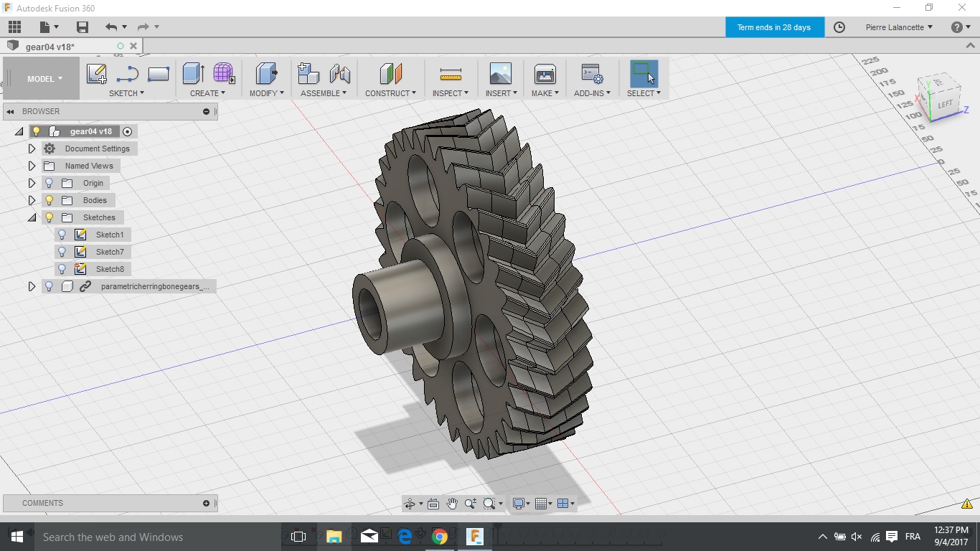Expand the Bodies folder
This screenshot has height=551, width=980.
[x=32, y=200]
